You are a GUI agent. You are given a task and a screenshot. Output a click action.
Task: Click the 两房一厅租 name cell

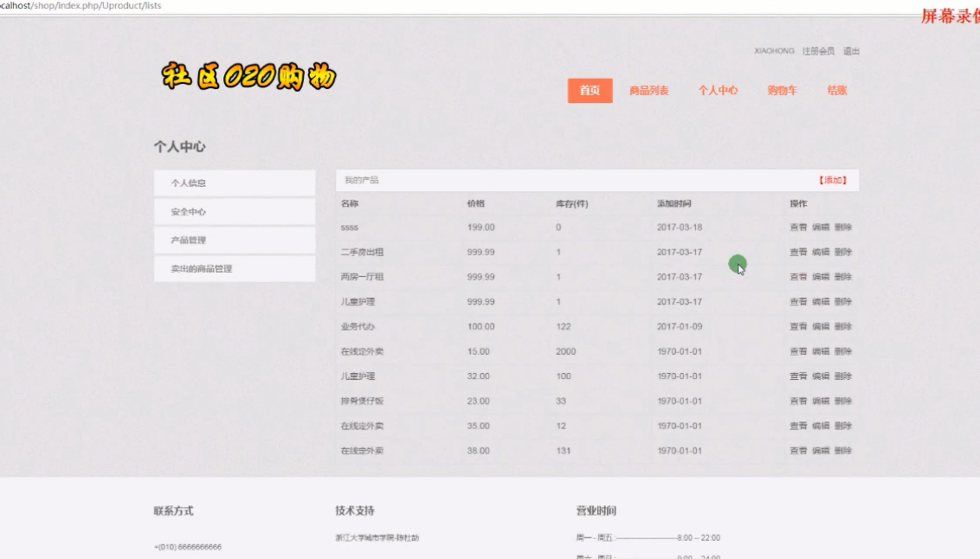pos(362,277)
